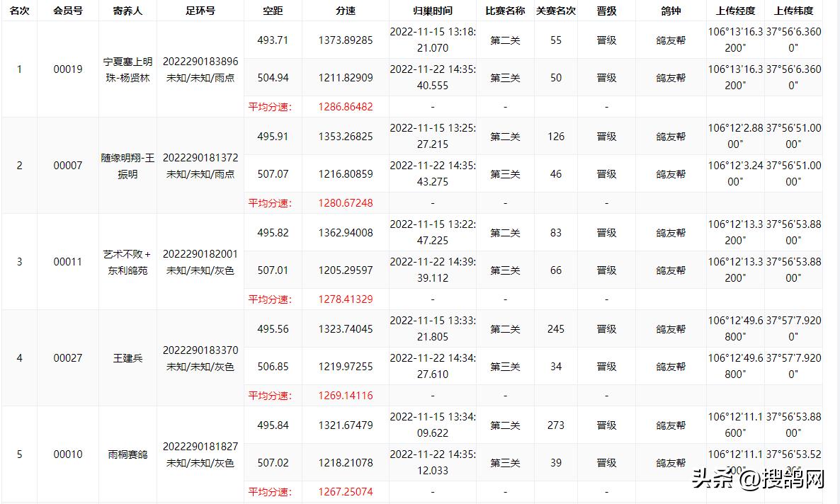Screen dimensions: 840x504
Task: Click the 归巢时间 column header
Action: coord(432,11)
